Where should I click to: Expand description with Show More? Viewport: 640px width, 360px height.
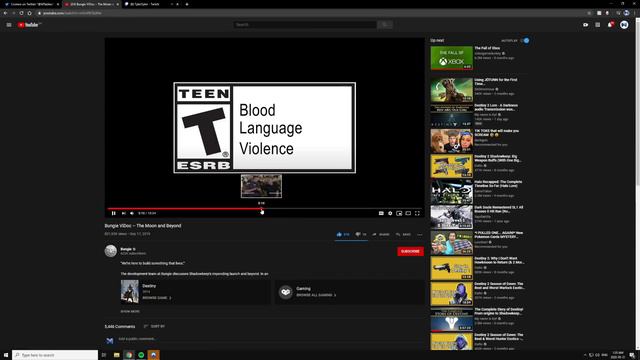pyautogui.click(x=130, y=311)
